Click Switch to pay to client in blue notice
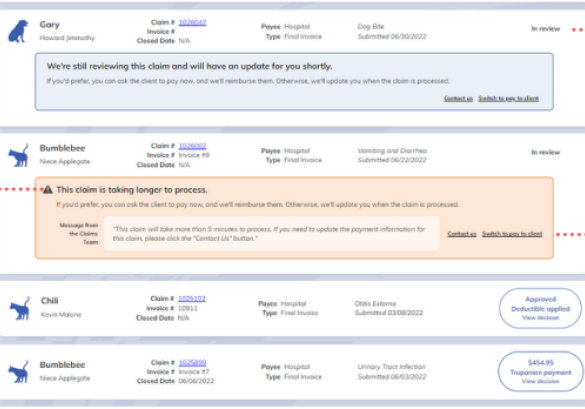The image size is (585, 409). point(509,99)
